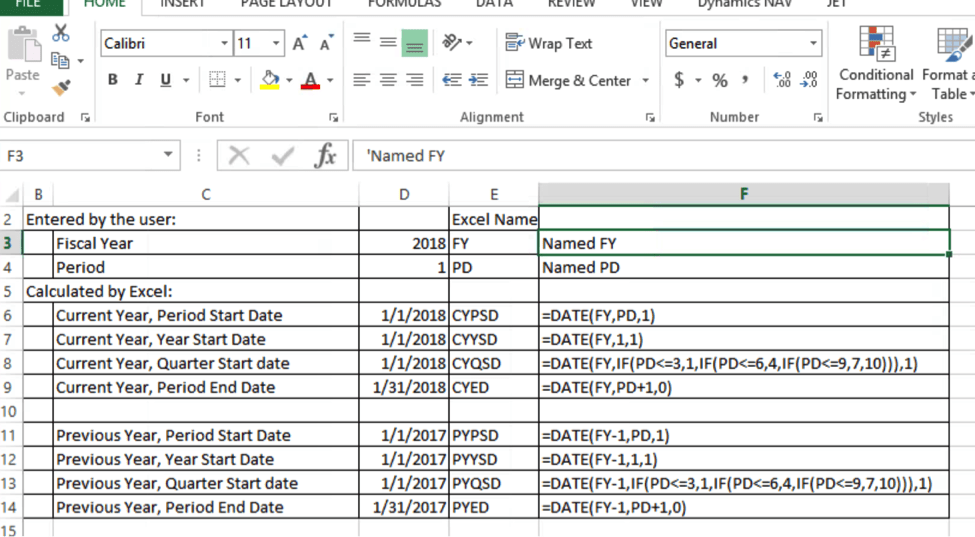Cancel formula entry with X icon

[239, 155]
